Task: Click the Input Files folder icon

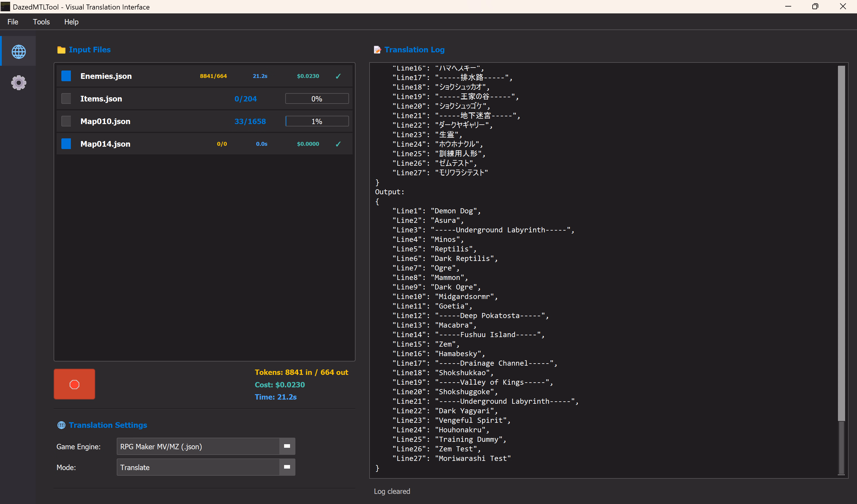Action: (x=61, y=50)
